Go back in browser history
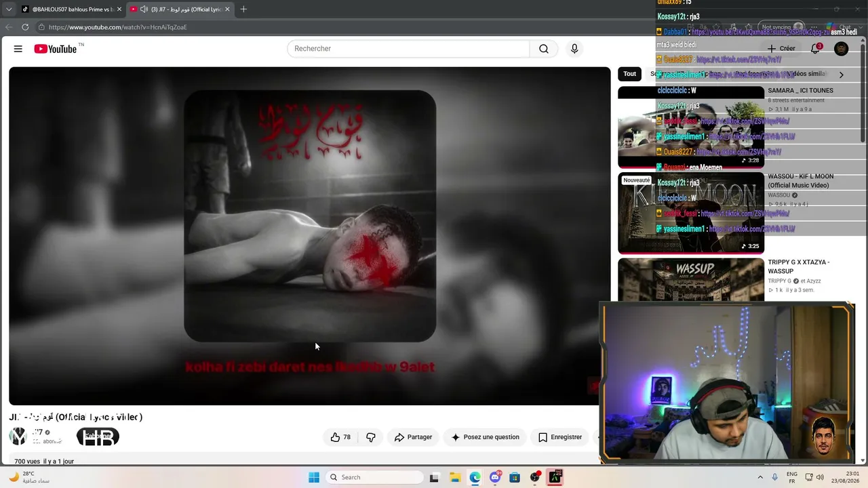Image resolution: width=868 pixels, height=488 pixels. click(9, 27)
